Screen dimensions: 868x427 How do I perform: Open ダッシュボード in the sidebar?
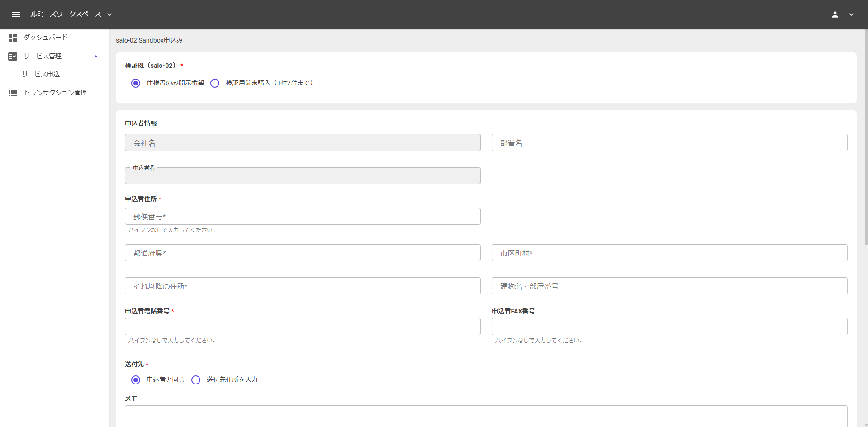[46, 38]
